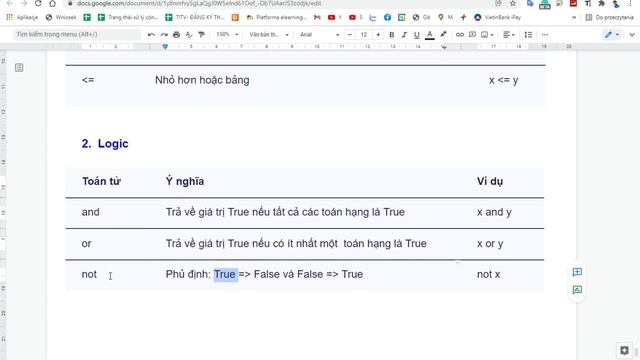Reload the browser page
The image size is (640, 360).
click(x=38, y=3)
